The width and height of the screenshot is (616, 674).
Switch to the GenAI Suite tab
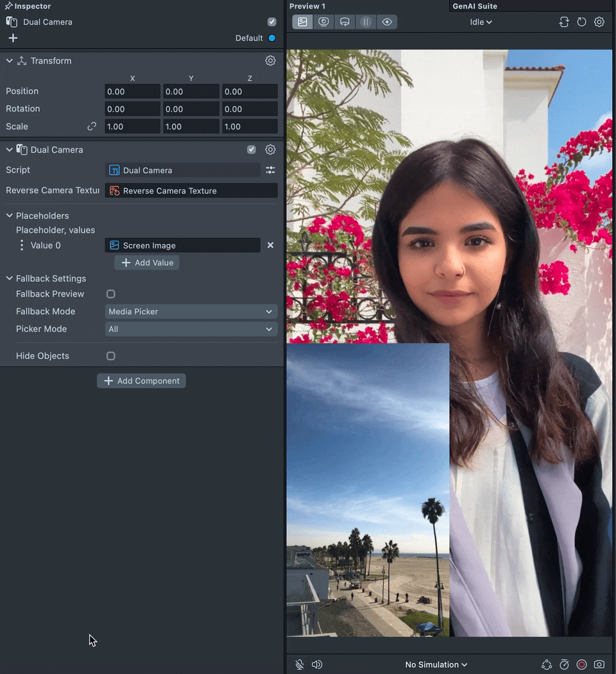[475, 6]
